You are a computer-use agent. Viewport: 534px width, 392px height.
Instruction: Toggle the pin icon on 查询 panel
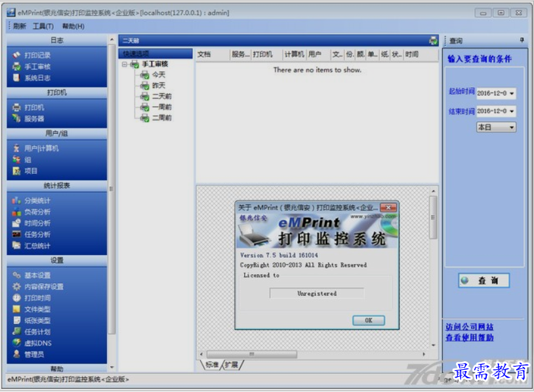click(x=522, y=41)
